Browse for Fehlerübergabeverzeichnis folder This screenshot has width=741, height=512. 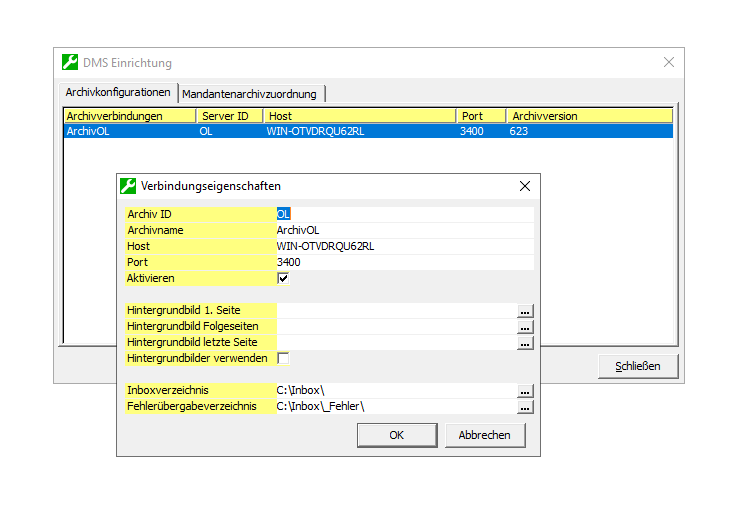(x=525, y=407)
